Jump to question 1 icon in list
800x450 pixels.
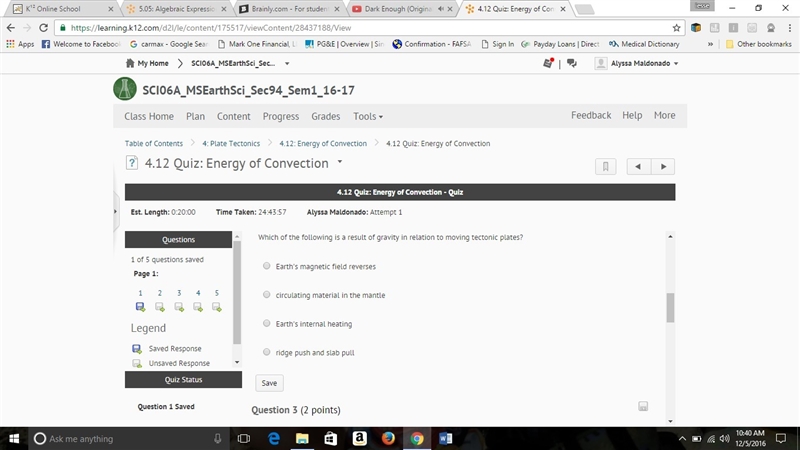140,307
